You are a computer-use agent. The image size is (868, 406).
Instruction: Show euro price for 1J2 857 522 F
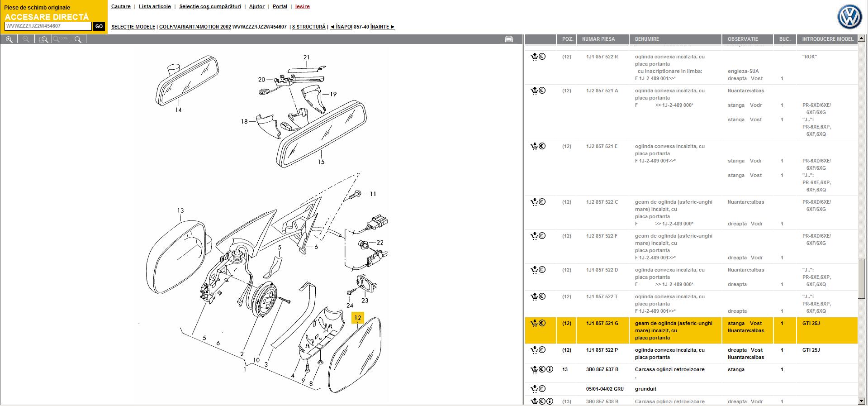pos(542,236)
